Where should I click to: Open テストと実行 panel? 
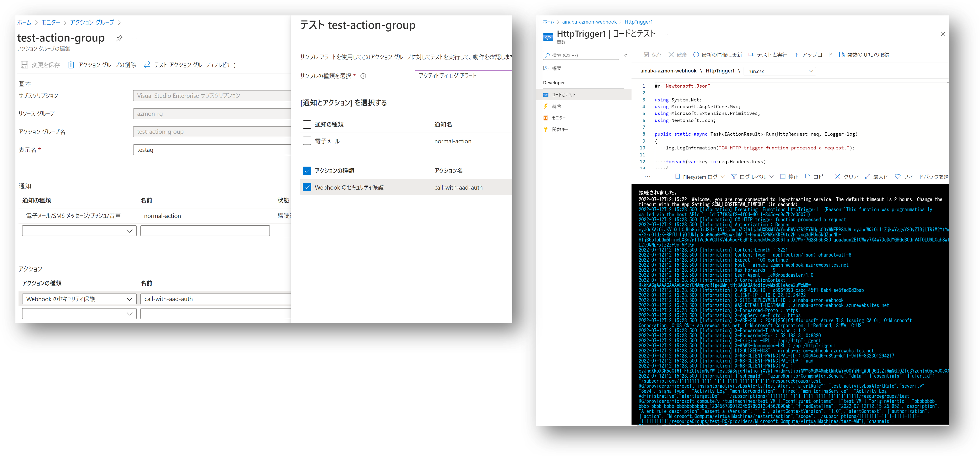[768, 55]
